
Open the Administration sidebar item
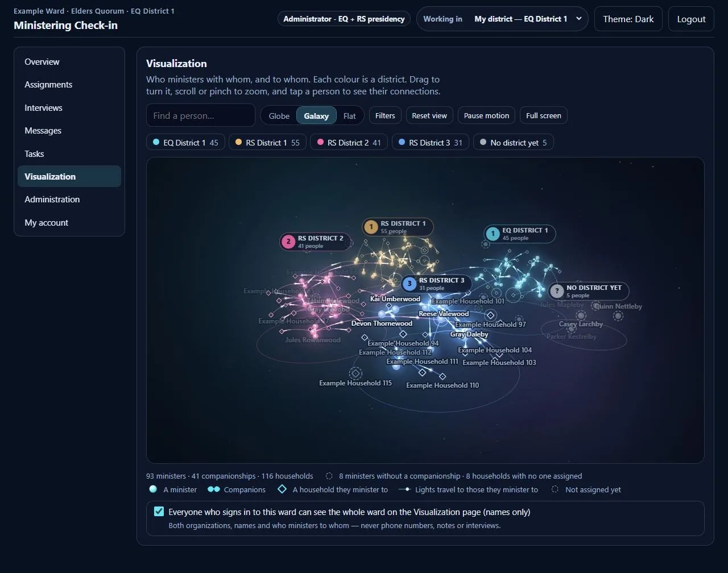[69, 200]
